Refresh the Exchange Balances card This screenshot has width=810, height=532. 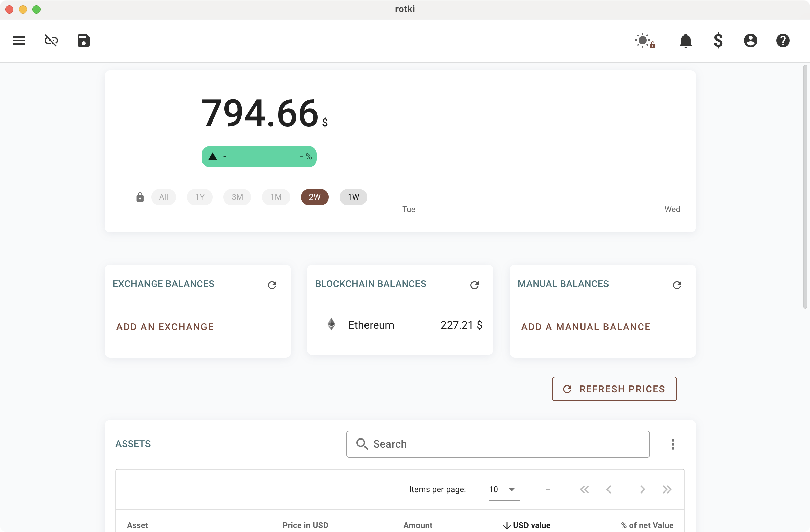click(272, 285)
